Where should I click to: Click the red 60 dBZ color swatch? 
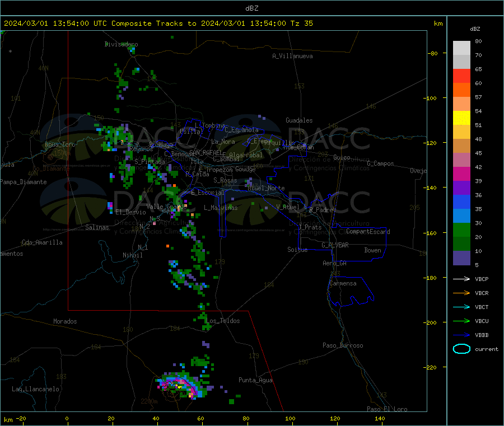pyautogui.click(x=461, y=76)
